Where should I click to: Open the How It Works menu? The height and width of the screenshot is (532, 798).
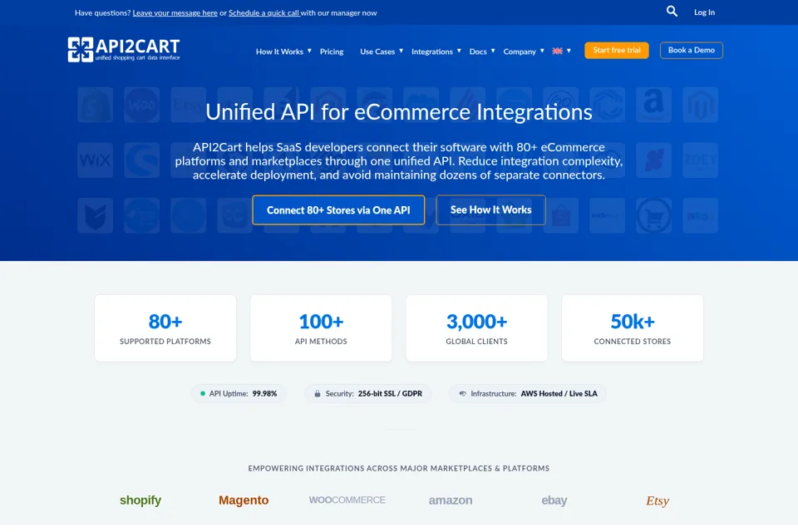tap(279, 52)
